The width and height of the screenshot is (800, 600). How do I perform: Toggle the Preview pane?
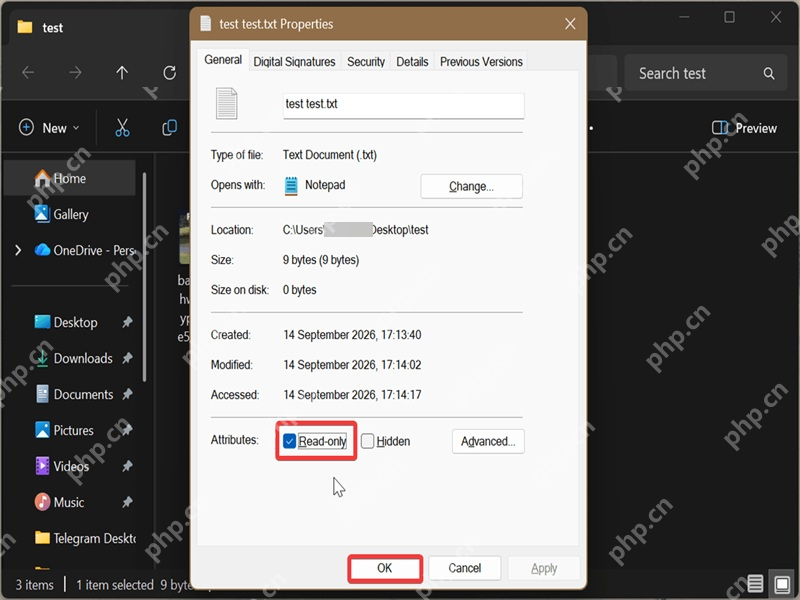744,128
